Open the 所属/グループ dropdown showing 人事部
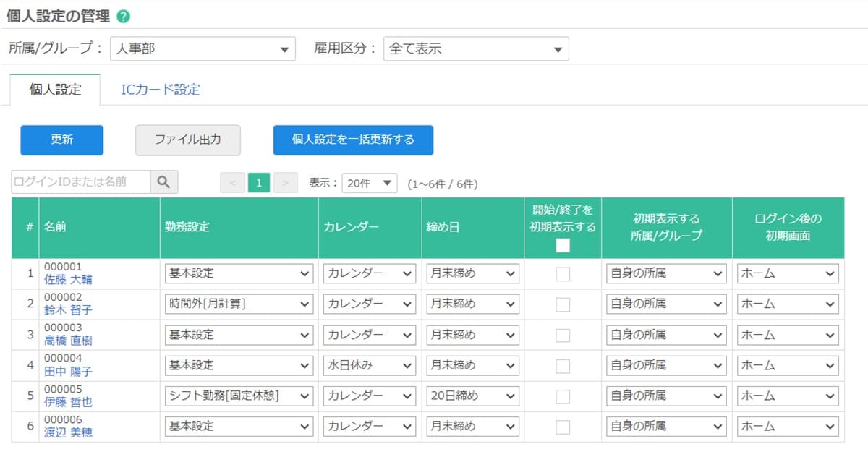 pos(203,49)
